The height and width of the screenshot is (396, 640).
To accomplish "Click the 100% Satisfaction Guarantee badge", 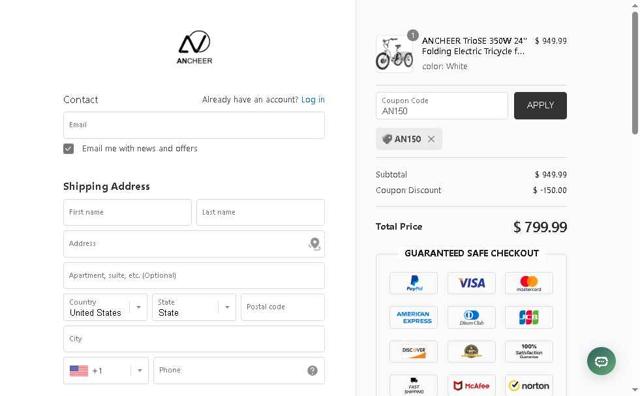I will (529, 352).
